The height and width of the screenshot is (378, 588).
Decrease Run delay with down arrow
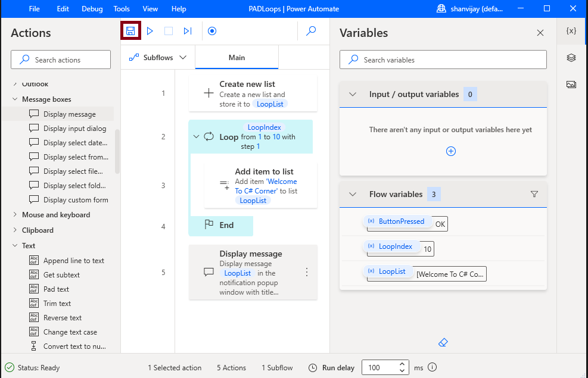[x=402, y=371]
